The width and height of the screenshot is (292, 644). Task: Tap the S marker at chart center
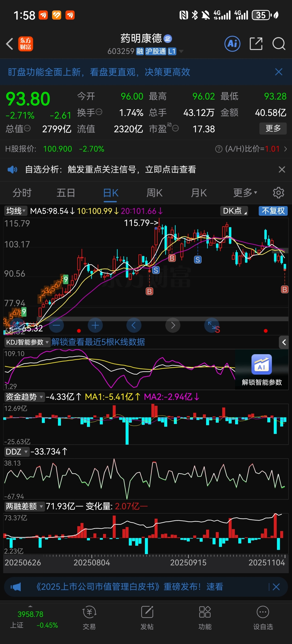pos(156,270)
